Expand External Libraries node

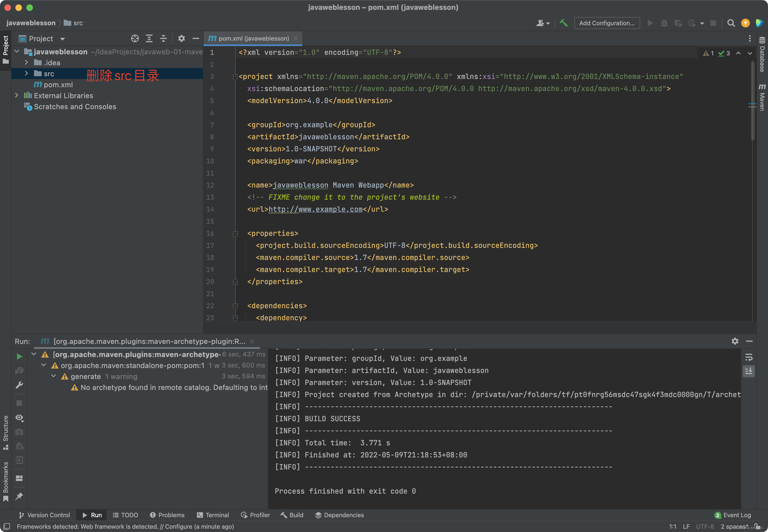point(17,95)
